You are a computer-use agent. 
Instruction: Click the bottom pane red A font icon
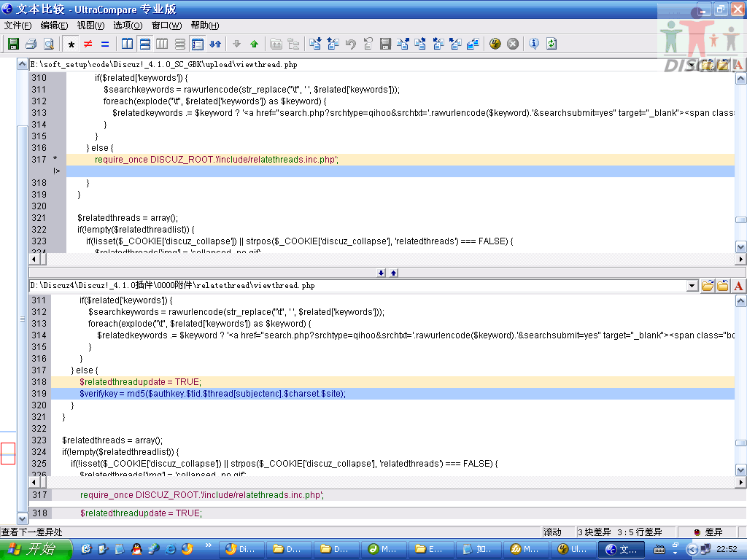738,286
